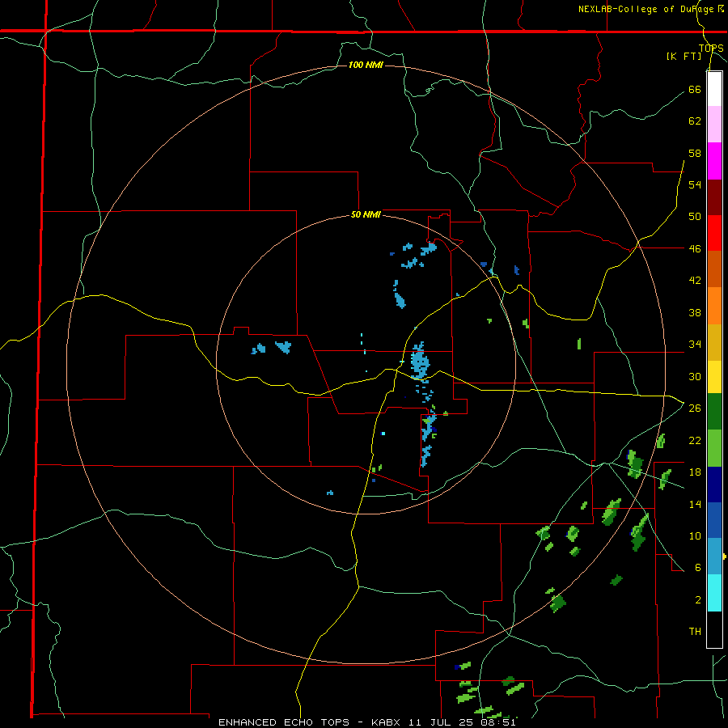Click the '50 NMI' range ring label
Screen dimensions: 728x728
pos(366,214)
